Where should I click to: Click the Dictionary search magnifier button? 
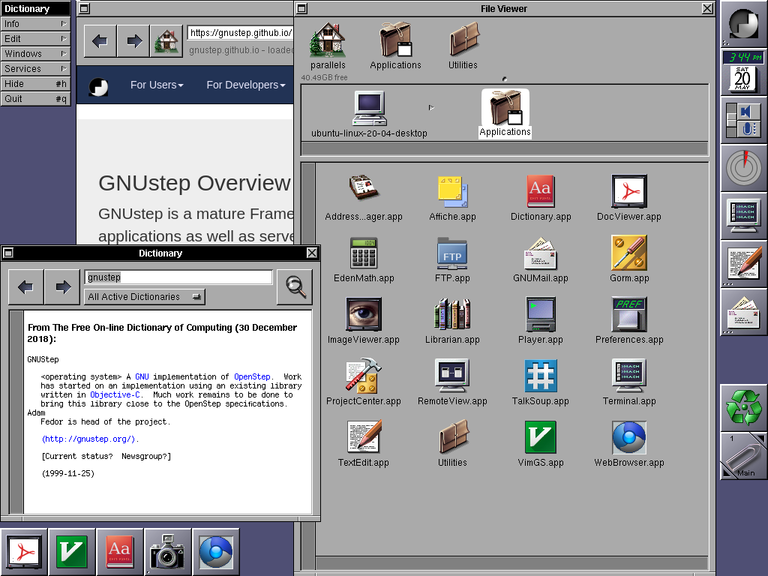(x=295, y=287)
